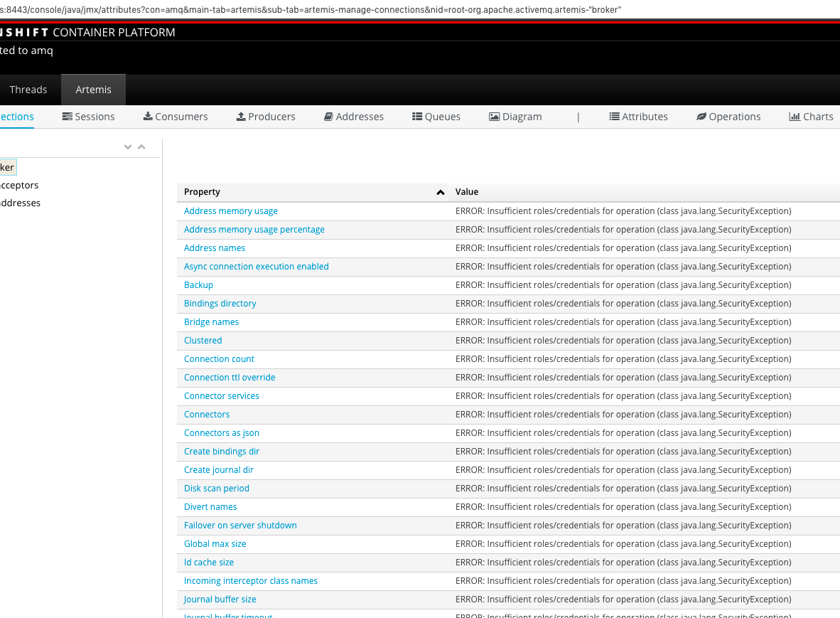This screenshot has width=840, height=618.
Task: Open Id cache size property
Action: pos(208,563)
